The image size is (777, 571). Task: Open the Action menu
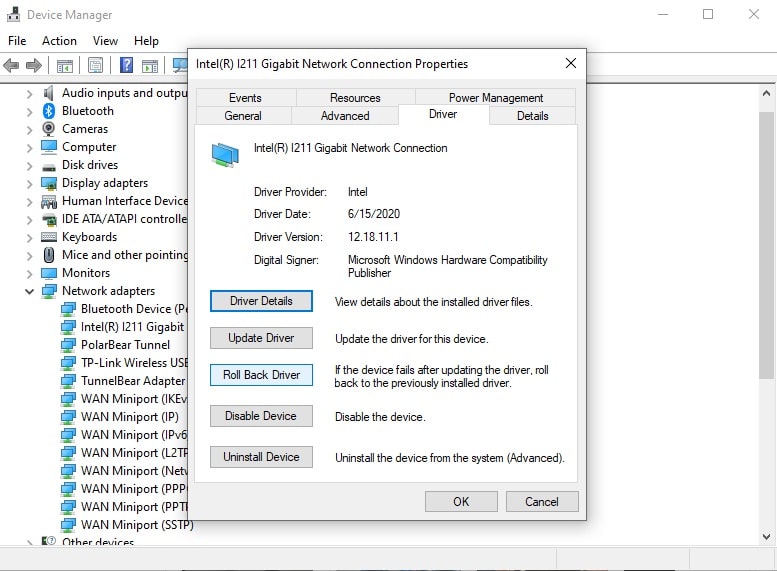coord(59,41)
